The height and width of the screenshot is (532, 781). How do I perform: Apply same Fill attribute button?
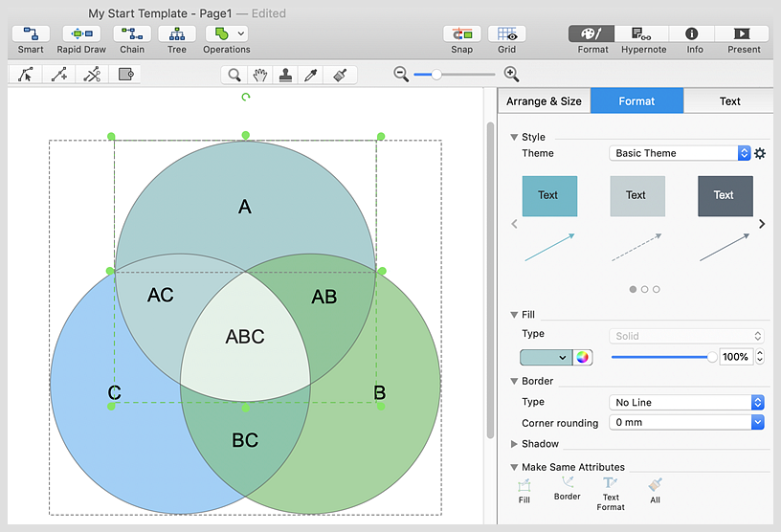524,486
